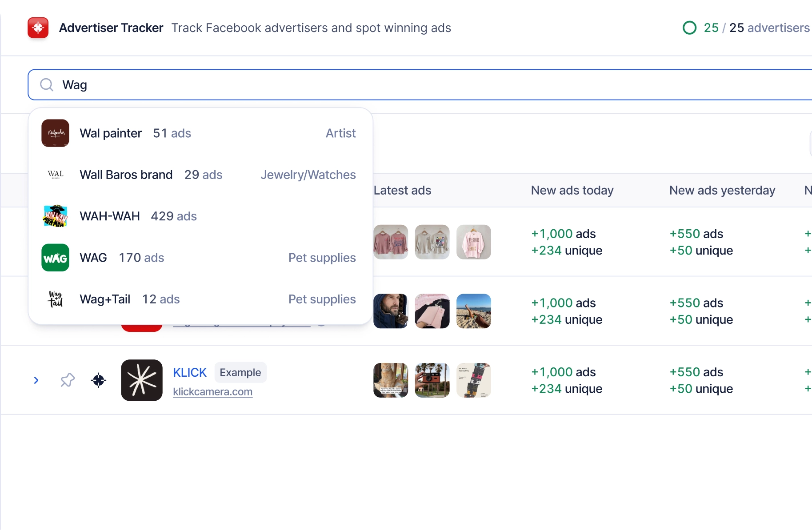Click the Example badge next to KLICK
This screenshot has height=530, width=812.
(x=240, y=372)
